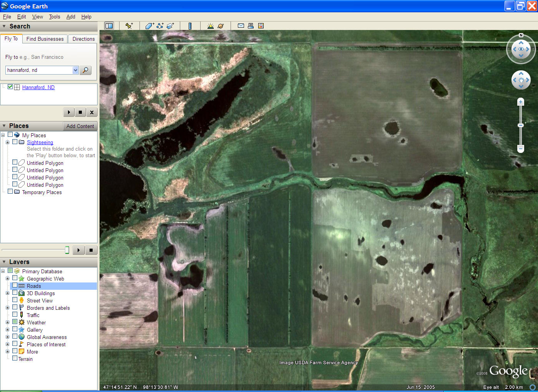This screenshot has height=392, width=538.
Task: Click the search magnifying glass button
Action: click(85, 70)
